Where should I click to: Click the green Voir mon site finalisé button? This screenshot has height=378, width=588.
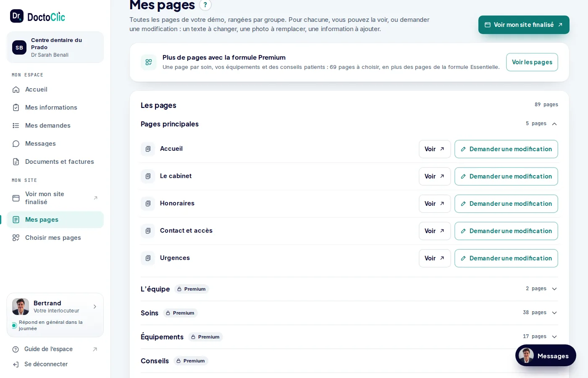pos(524,25)
